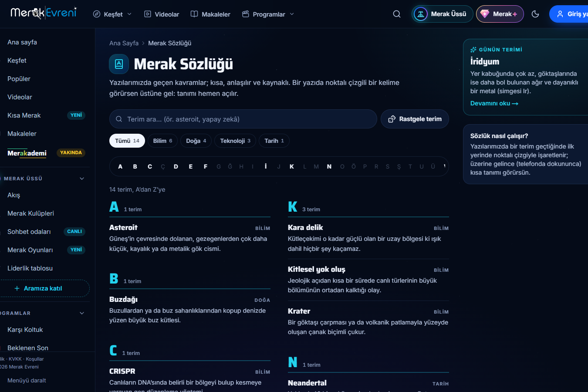Go to Videolar in top navigation
This screenshot has height=392, width=588.
[162, 14]
